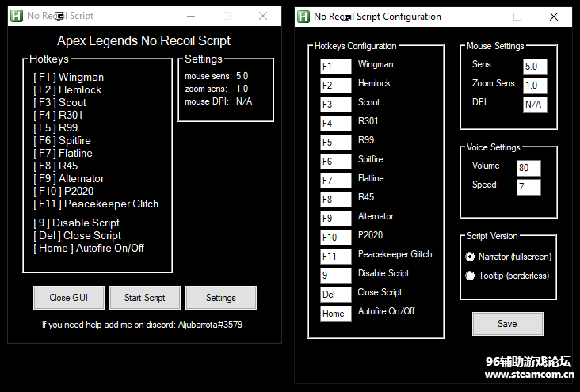Screen dimensions: 580x392
Task: Click the 'Apex Legends No Recoil Script' heading
Action: tap(144, 40)
